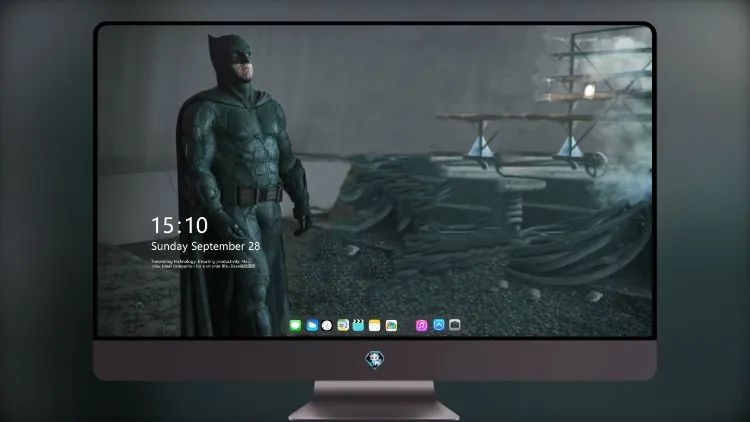Viewport: 750px width, 422px height.
Task: Open the Weather app in the dock
Action: (312, 325)
